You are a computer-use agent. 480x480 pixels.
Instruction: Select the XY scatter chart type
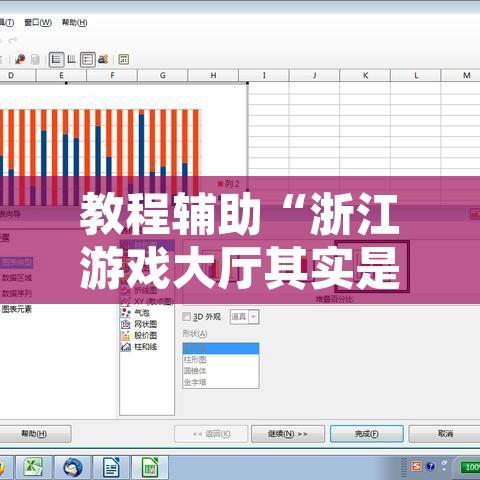pos(147,302)
